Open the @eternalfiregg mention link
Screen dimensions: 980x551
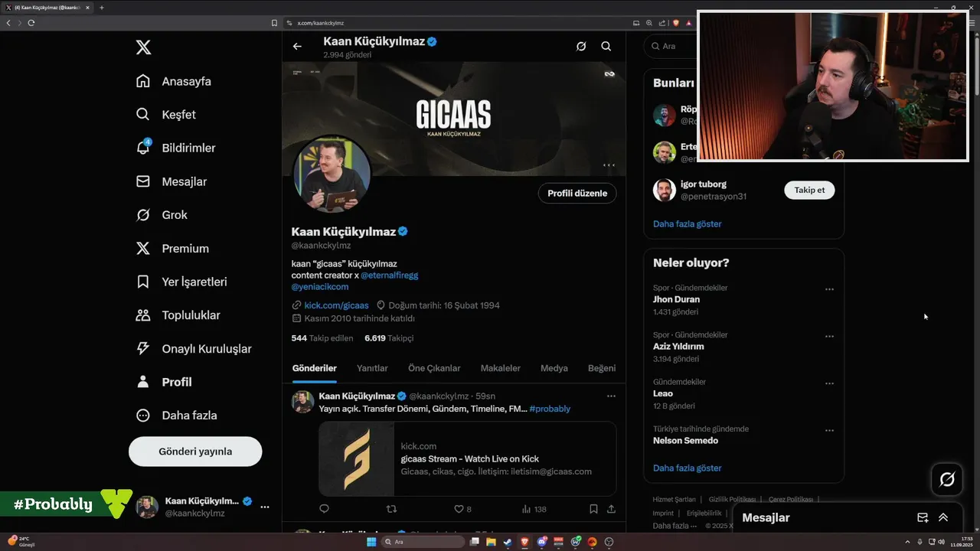click(390, 275)
